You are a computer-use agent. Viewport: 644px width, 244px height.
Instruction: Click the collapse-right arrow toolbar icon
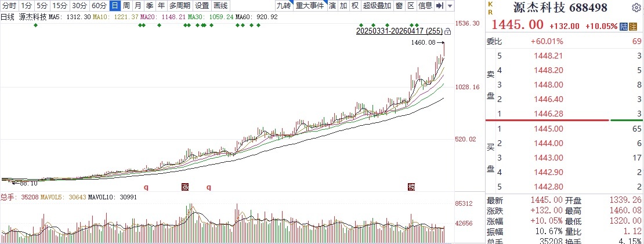coord(439,6)
